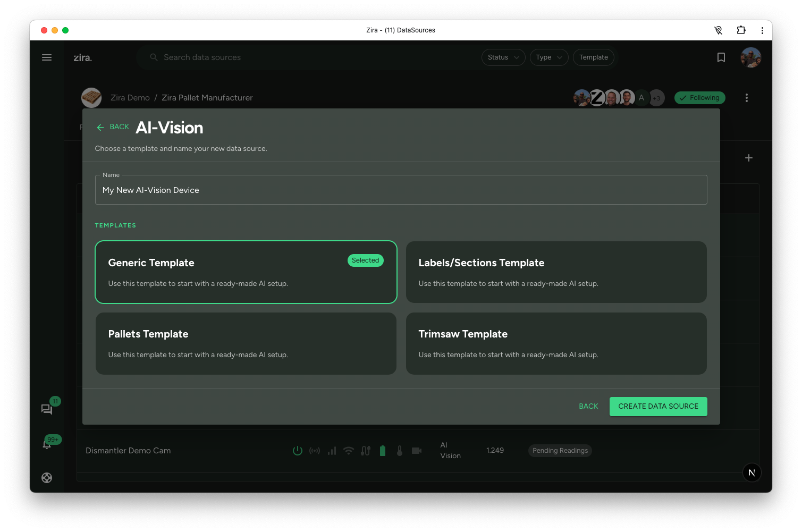Choose the Trimsaw Template card
The image size is (802, 532).
[556, 343]
